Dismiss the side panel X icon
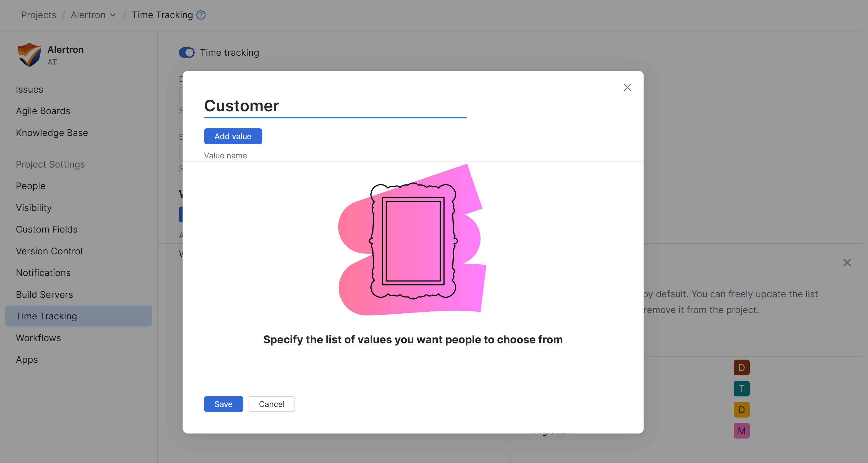This screenshot has height=463, width=868. (847, 263)
